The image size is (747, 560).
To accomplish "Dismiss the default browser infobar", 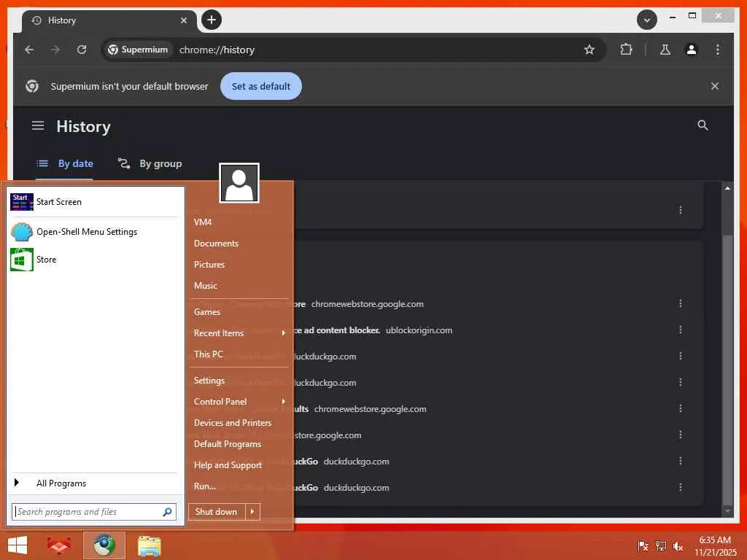I will point(715,86).
